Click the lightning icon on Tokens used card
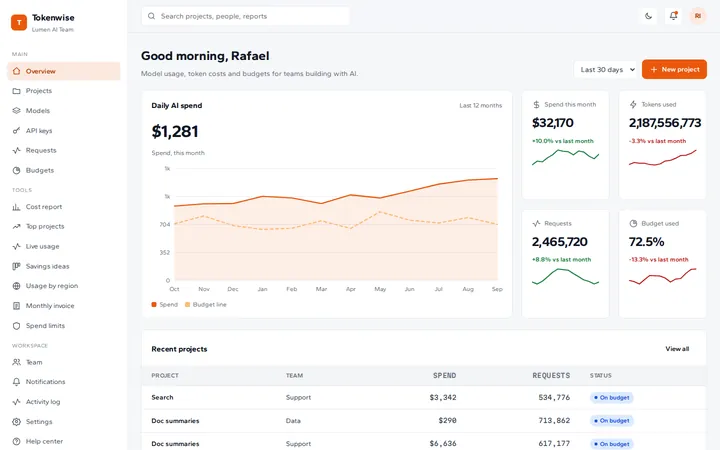Viewport: 720px width, 450px height. (633, 105)
